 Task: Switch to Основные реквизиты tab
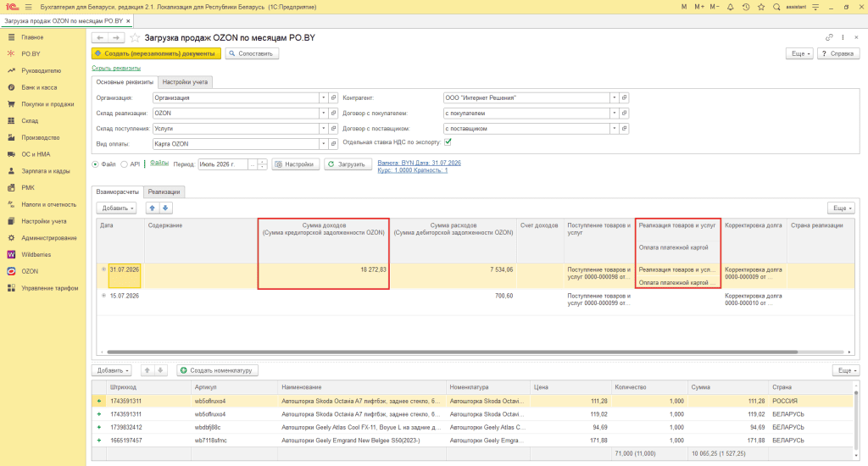[125, 82]
